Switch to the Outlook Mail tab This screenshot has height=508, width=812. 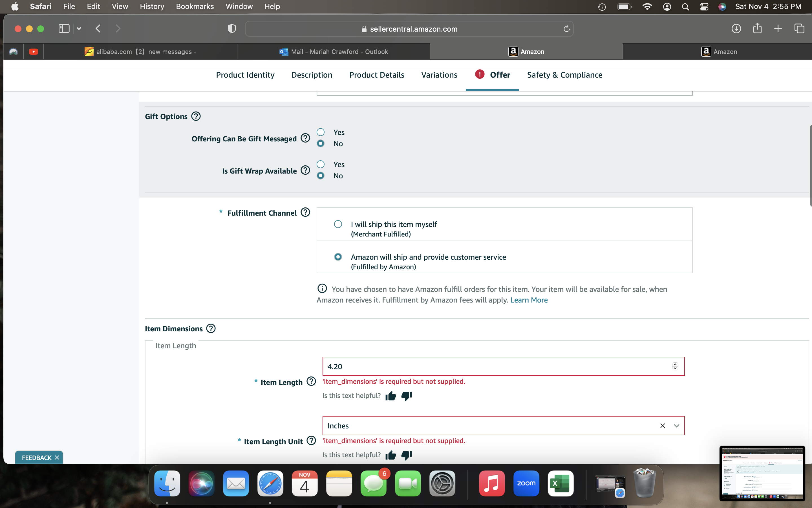pyautogui.click(x=334, y=52)
